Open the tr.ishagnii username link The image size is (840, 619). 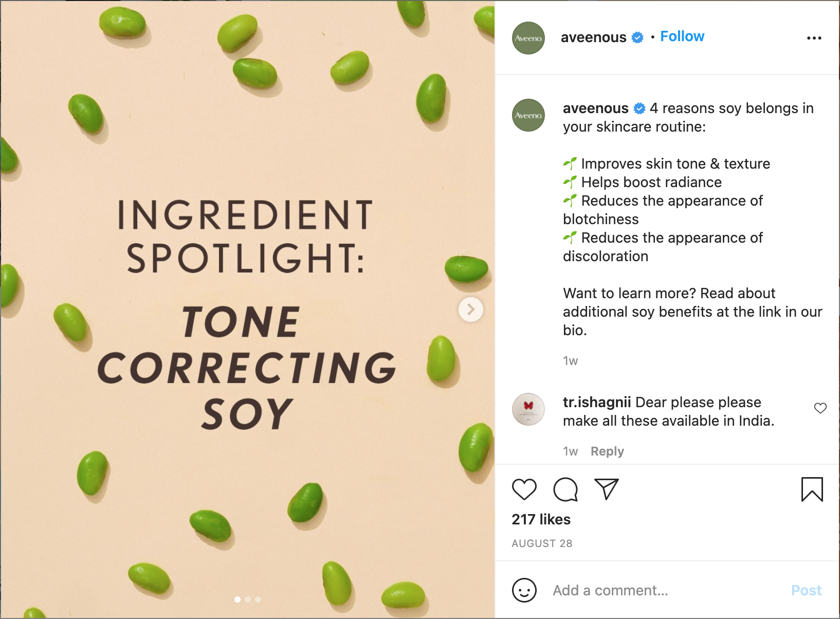tap(596, 402)
